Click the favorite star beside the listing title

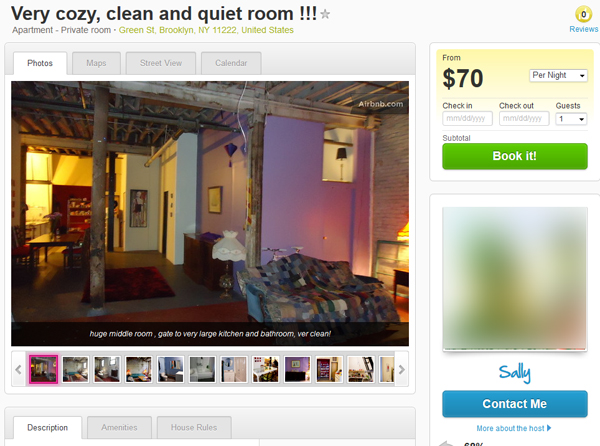click(325, 15)
